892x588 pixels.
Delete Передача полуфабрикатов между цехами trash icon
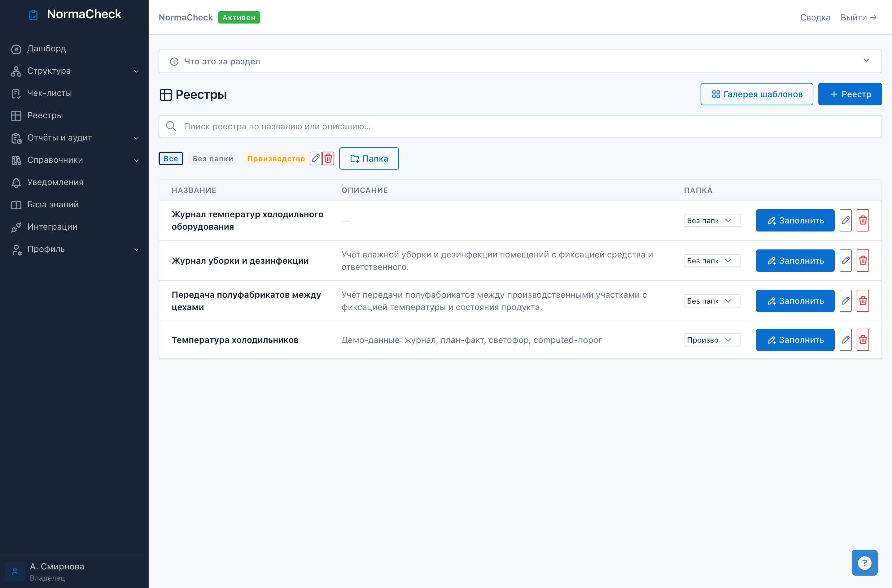[863, 300]
